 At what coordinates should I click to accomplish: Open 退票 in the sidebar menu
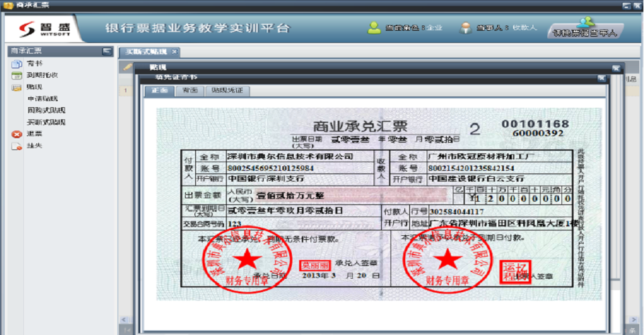(34, 134)
